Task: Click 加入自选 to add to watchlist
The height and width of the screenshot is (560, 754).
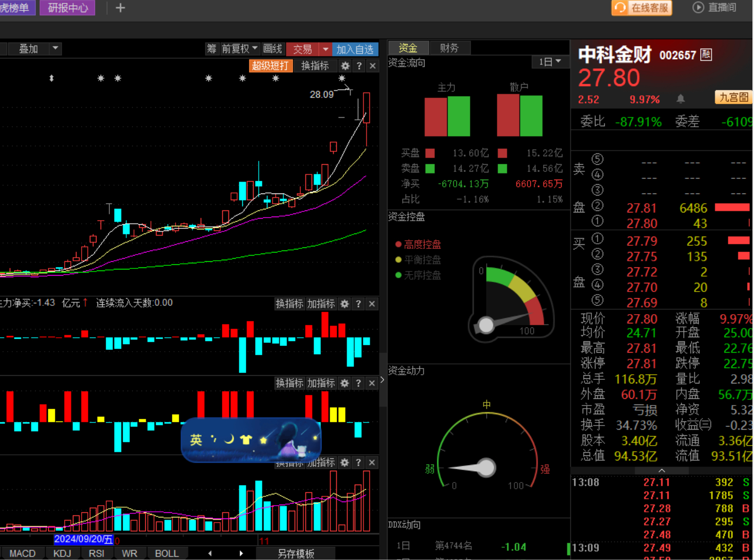Action: click(x=355, y=49)
